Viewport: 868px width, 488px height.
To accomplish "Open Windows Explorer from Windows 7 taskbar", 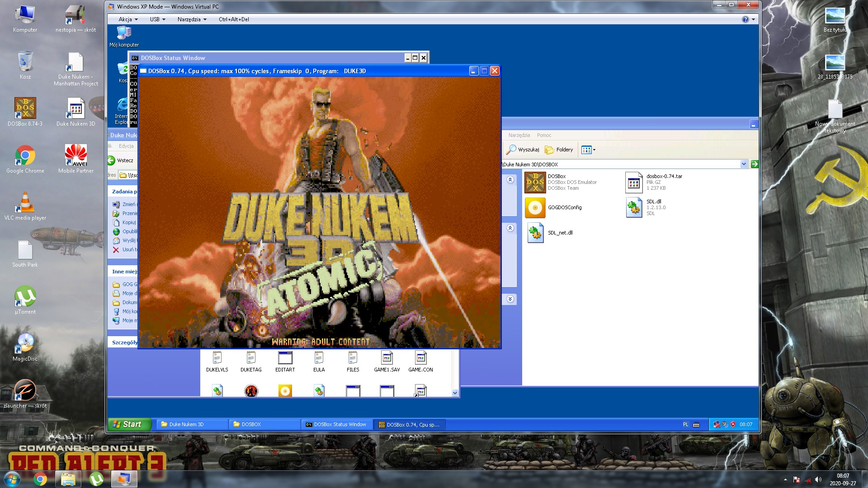I will (x=68, y=479).
